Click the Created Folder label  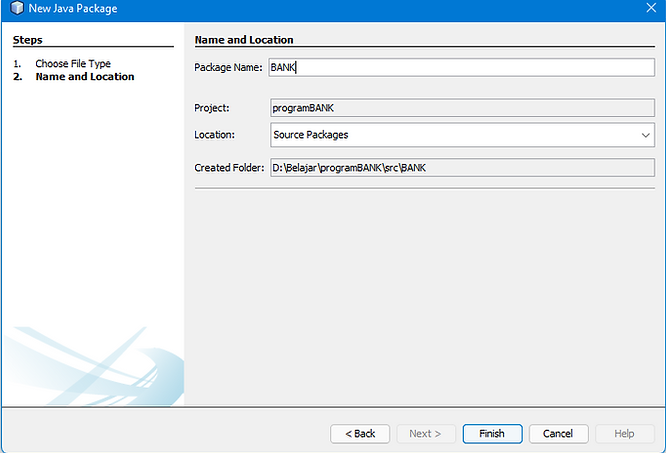[x=229, y=168]
